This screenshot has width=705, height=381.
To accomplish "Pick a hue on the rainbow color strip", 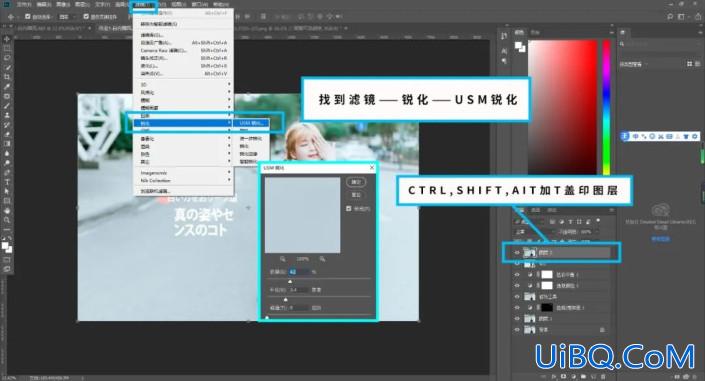I will click(606, 107).
